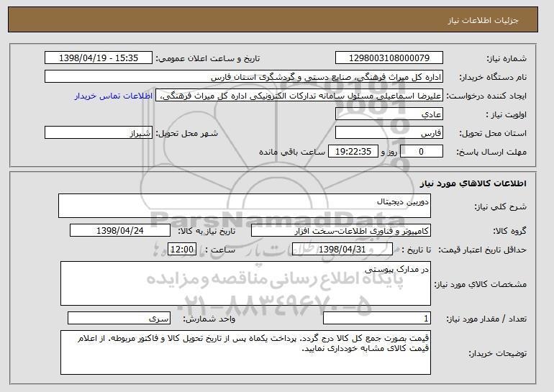This screenshot has height=392, width=554.
Task: Click the delivery province field فارس
Action: [x=389, y=133]
